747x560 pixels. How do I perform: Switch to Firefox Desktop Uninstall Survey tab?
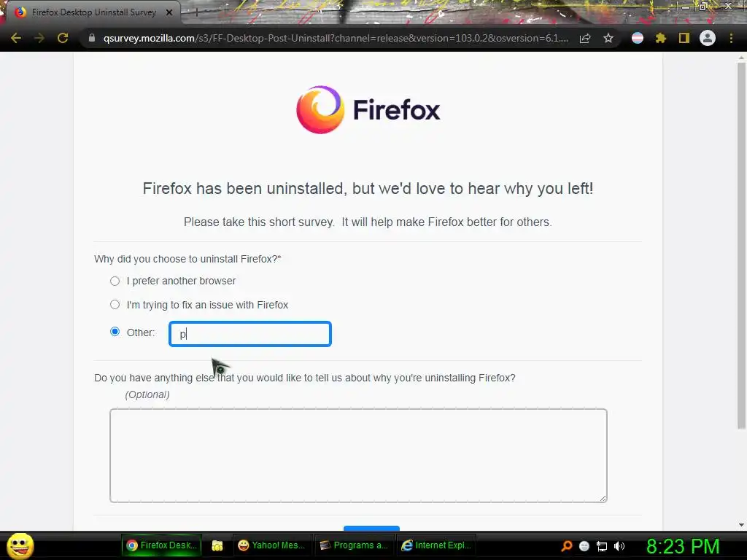(x=93, y=12)
